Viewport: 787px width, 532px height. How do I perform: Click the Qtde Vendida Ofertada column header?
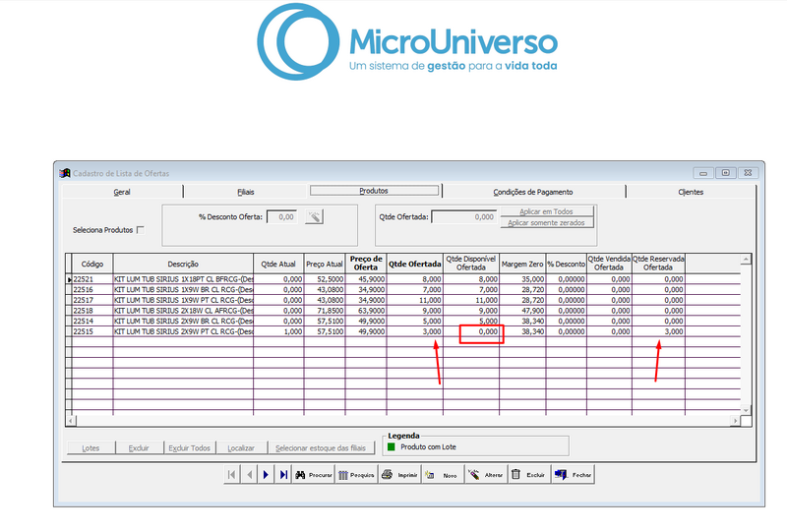coord(609,264)
